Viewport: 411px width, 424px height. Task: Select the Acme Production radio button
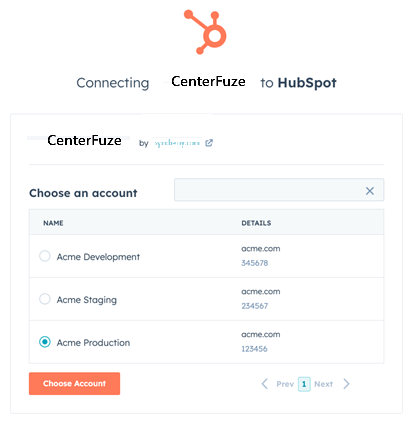click(x=45, y=342)
